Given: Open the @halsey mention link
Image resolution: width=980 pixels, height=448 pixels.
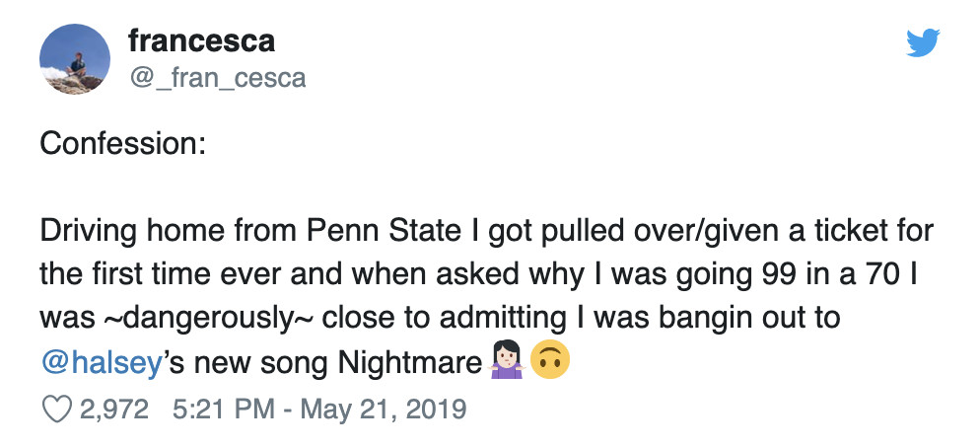Looking at the screenshot, I should [100, 364].
